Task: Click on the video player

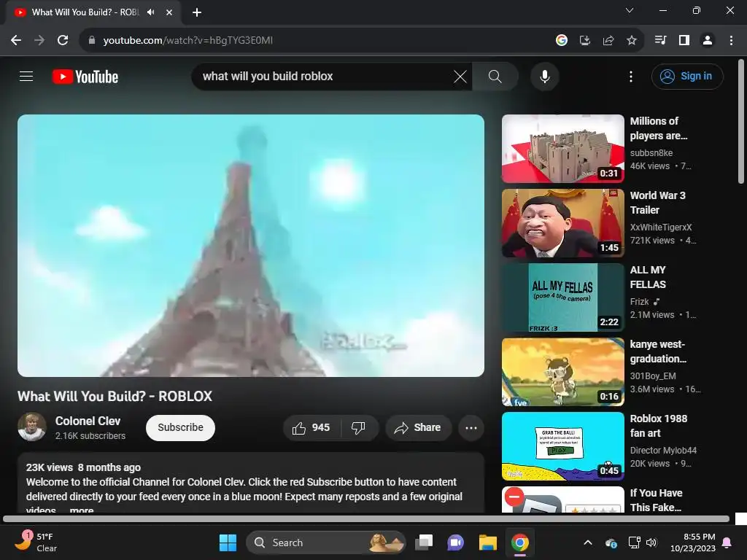Action: click(x=251, y=246)
